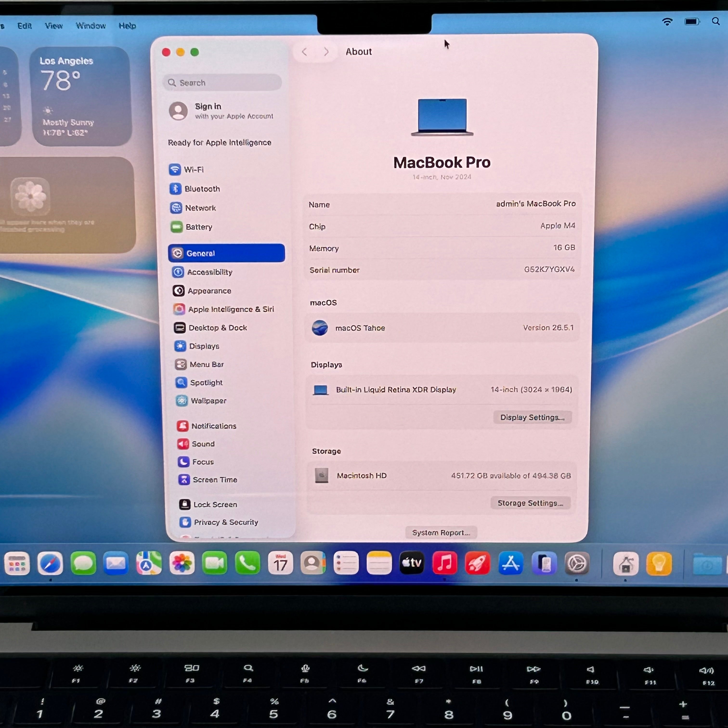Click Macintosh HD storage row

[442, 475]
